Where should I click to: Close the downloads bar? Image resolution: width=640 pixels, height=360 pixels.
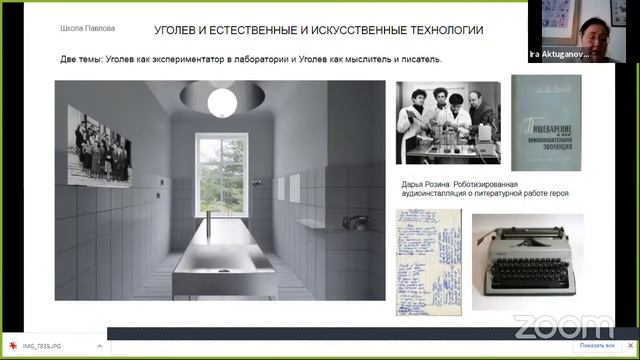point(630,345)
